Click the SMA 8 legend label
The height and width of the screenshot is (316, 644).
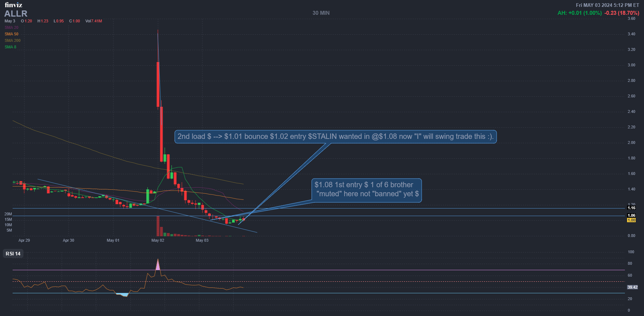click(10, 47)
